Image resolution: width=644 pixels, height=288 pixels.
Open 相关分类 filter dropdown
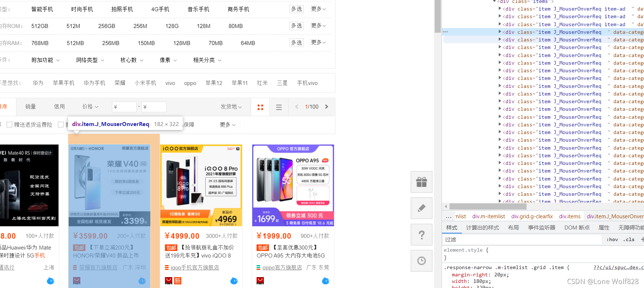click(208, 60)
